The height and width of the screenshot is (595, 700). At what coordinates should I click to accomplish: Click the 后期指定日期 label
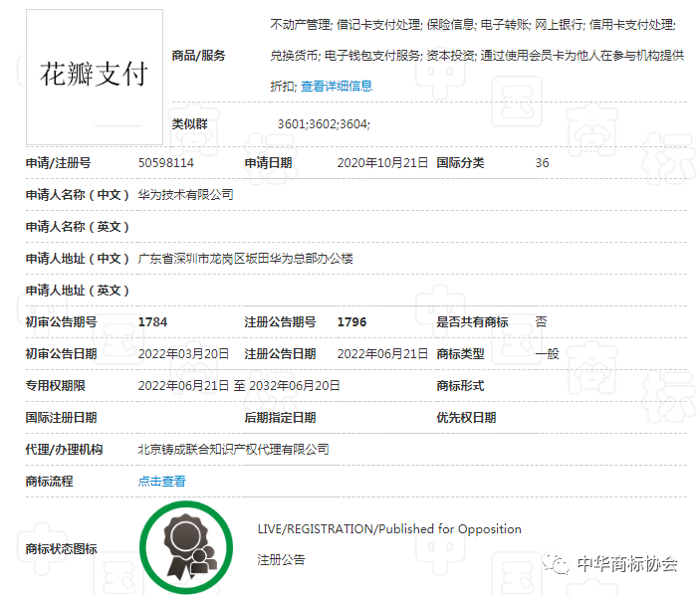[280, 418]
